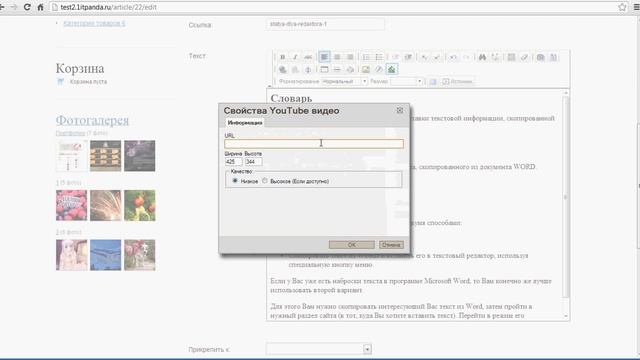
Task: Toggle Strikethrough in the editor toolbar
Action: tap(308, 57)
